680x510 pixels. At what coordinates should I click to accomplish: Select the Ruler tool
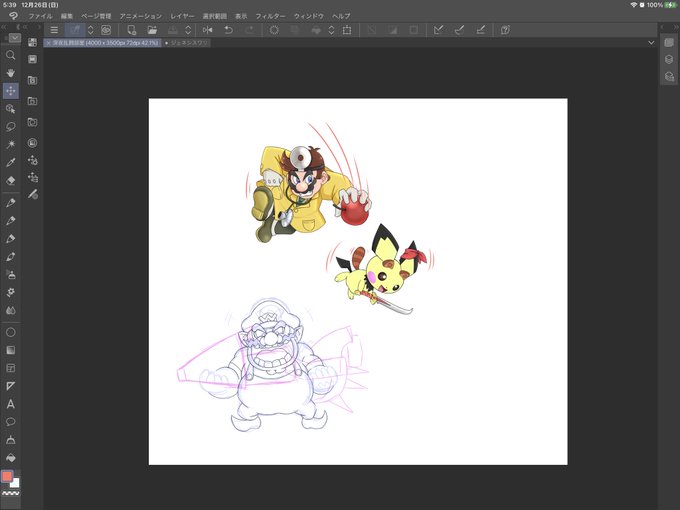coord(10,386)
